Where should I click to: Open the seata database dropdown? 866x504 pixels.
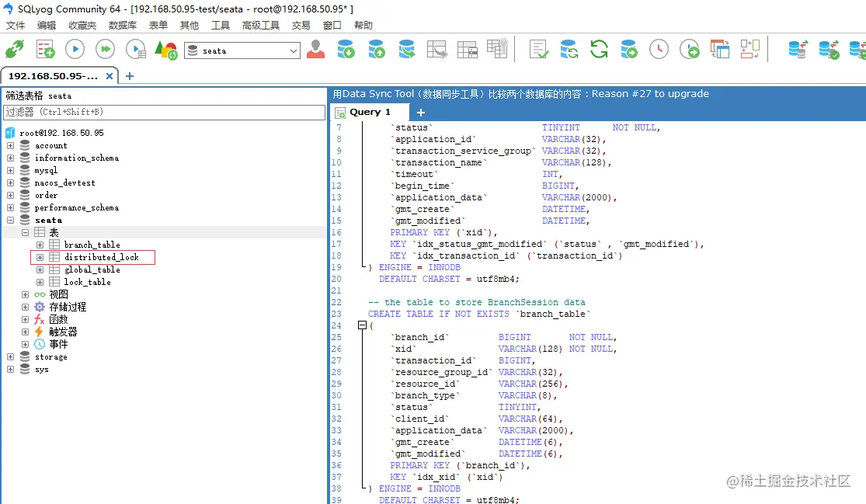[x=242, y=50]
